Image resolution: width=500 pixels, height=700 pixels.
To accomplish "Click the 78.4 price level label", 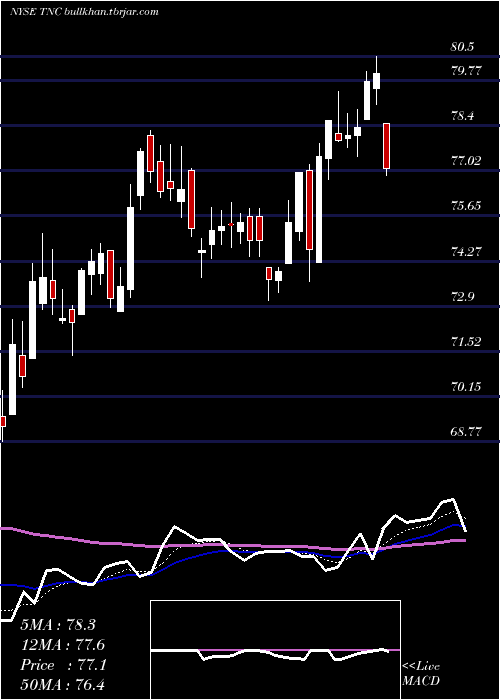I will pyautogui.click(x=464, y=116).
